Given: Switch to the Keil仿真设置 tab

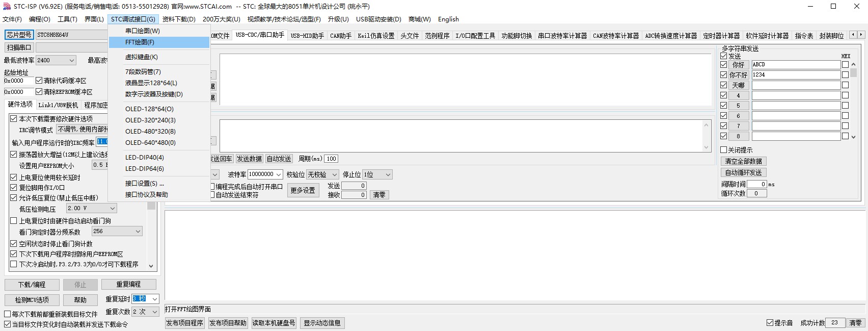Looking at the screenshot, I should (376, 36).
